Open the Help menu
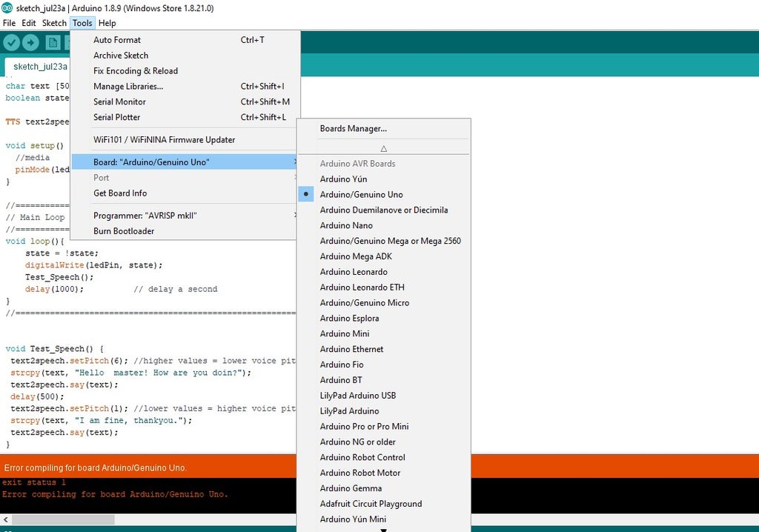The height and width of the screenshot is (532, 759). point(107,23)
